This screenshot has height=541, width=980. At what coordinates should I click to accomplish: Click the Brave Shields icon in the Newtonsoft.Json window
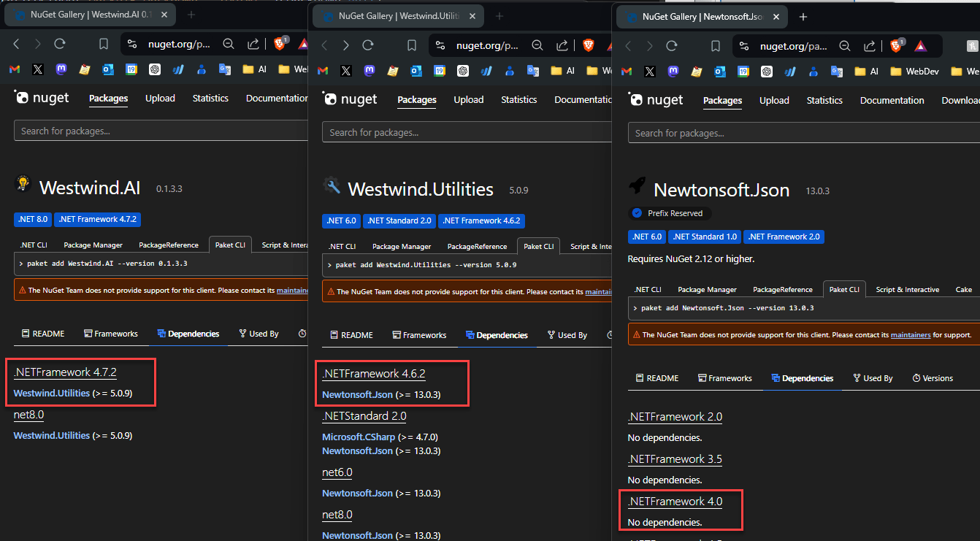[x=895, y=46]
